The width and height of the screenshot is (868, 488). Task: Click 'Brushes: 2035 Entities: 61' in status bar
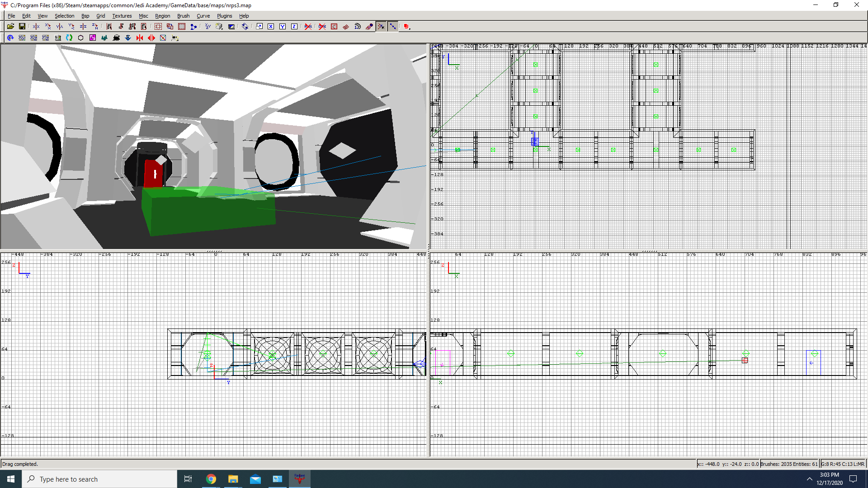(789, 464)
